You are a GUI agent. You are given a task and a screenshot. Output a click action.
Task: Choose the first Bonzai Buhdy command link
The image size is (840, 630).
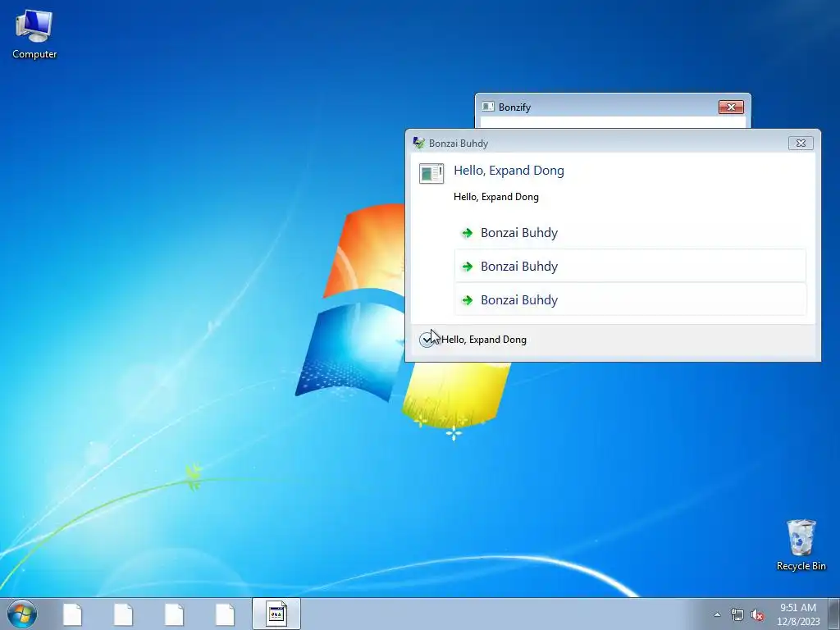630,232
